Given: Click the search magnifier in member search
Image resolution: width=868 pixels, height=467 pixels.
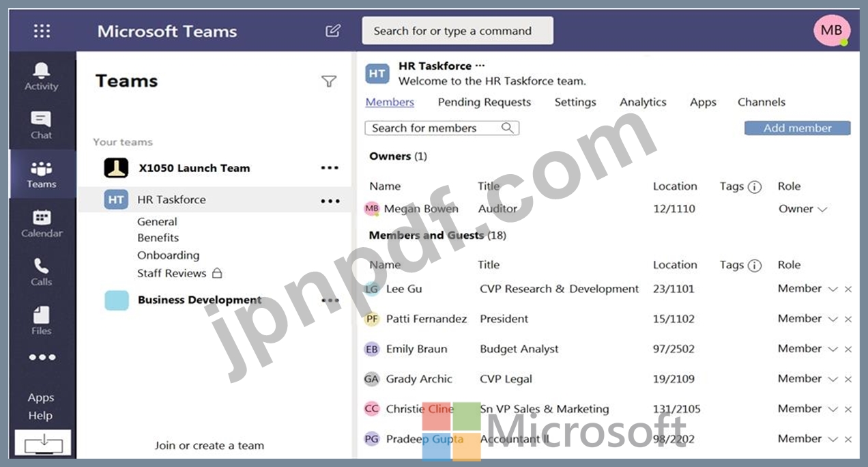Looking at the screenshot, I should (x=507, y=128).
